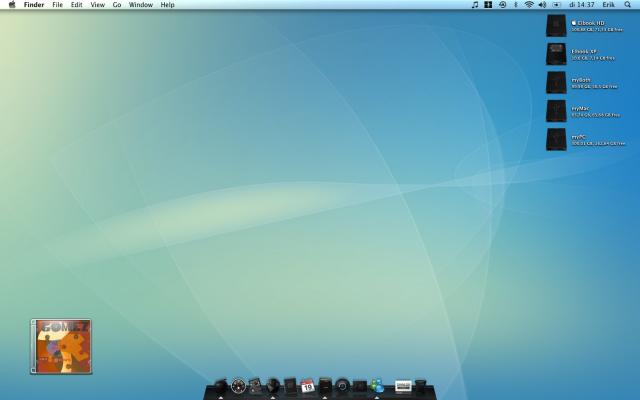
Task: Open the messenger buddies Dock icon
Action: click(x=377, y=386)
